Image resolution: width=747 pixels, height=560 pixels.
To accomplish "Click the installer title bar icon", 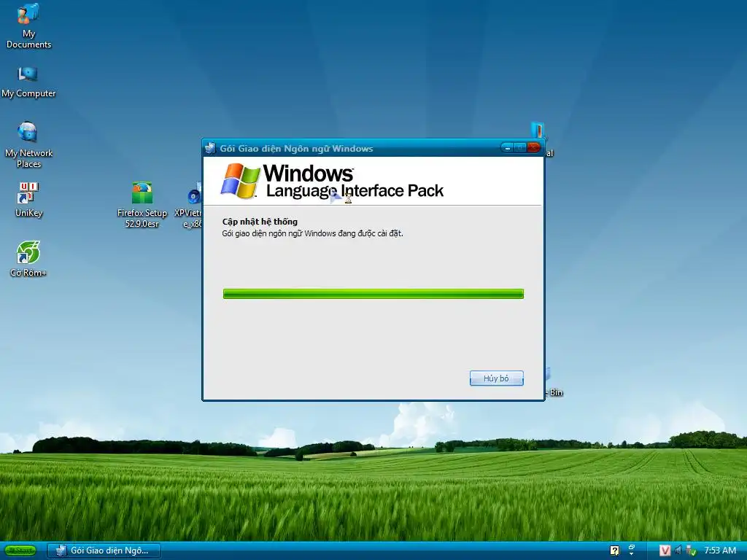I will pos(210,148).
